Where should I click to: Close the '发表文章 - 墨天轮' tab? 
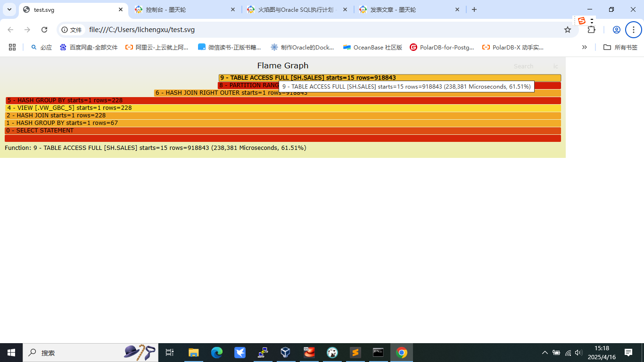457,9
